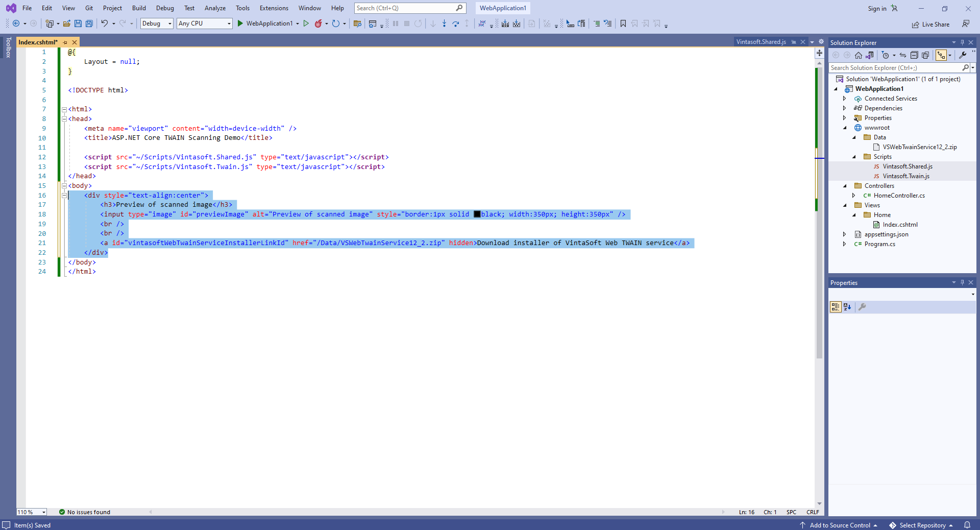Screen dimensions: 980x530
Task: Click the Solution Explorer Home icon
Action: [x=859, y=55]
